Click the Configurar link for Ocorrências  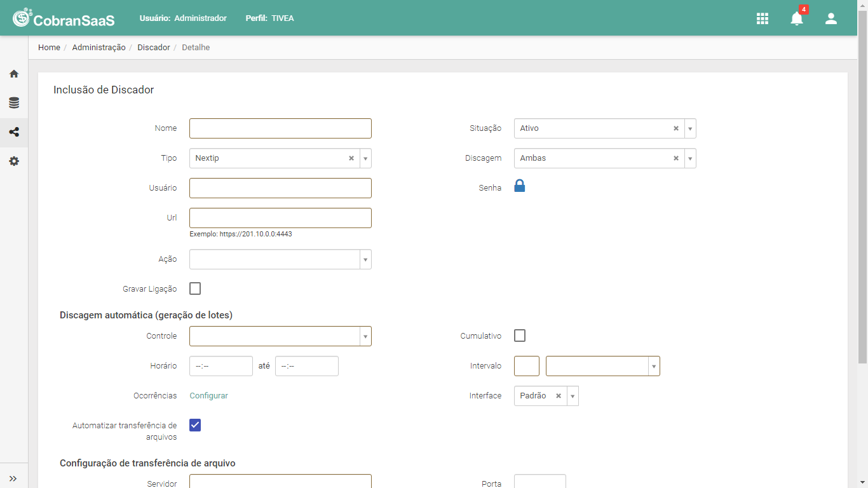pos(208,396)
